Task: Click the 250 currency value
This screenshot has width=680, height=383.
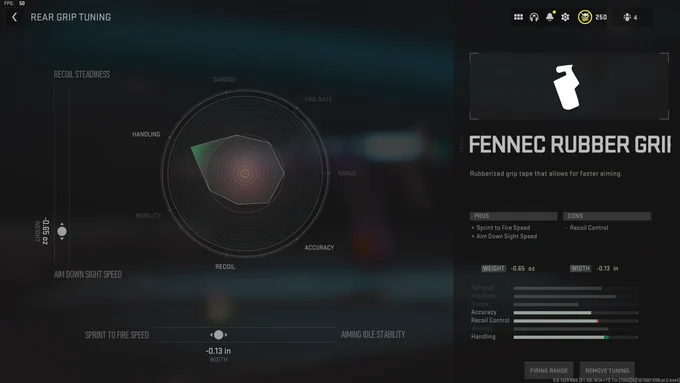Action: click(x=601, y=17)
